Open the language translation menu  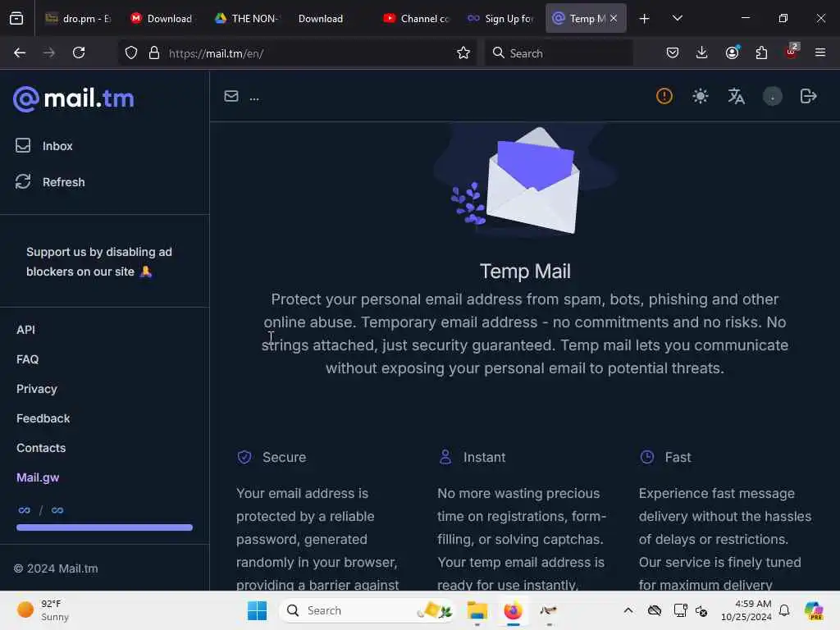736,97
